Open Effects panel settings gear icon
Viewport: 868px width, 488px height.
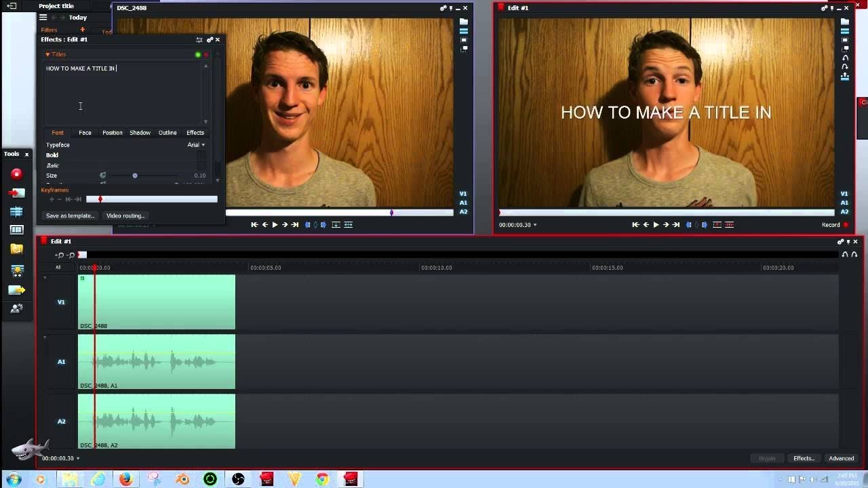click(x=210, y=40)
